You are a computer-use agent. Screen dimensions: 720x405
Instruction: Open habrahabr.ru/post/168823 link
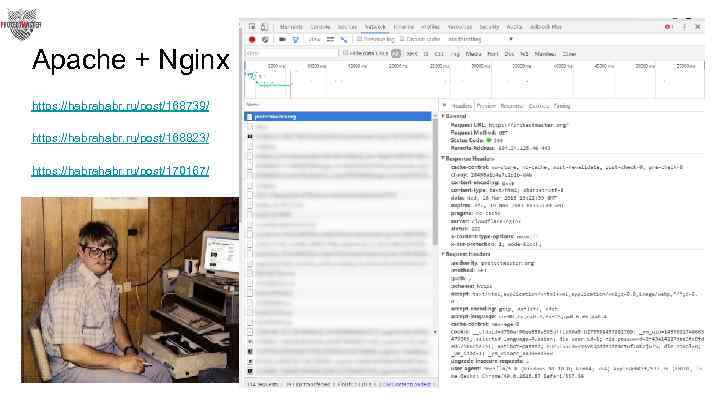tap(120, 138)
